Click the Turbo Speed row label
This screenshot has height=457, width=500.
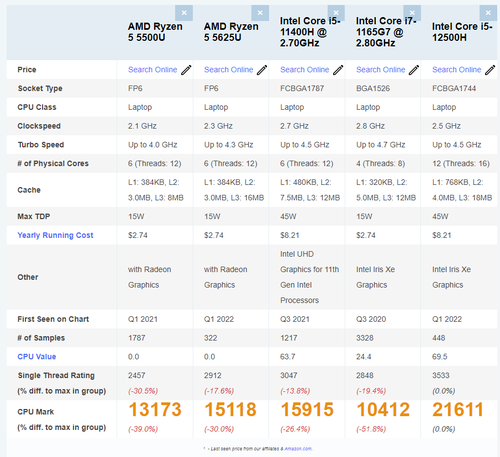click(41, 145)
